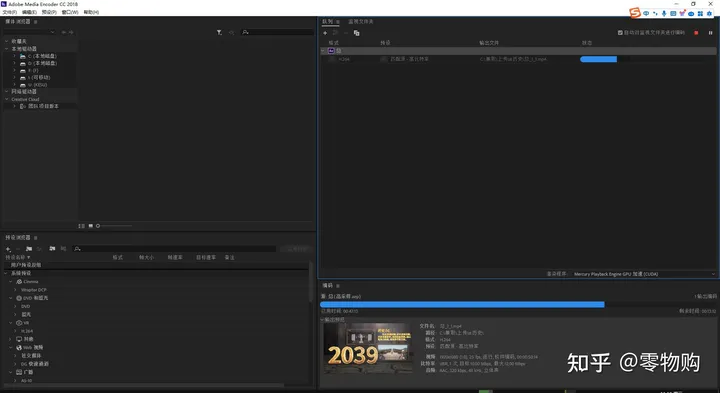The image size is (720, 393).
Task: Open the preset browser panel menu icon
Action: 35,238
